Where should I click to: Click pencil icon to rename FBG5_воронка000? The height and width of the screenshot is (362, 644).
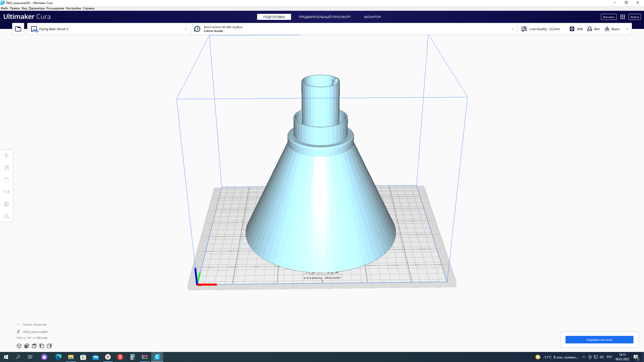pos(18,332)
